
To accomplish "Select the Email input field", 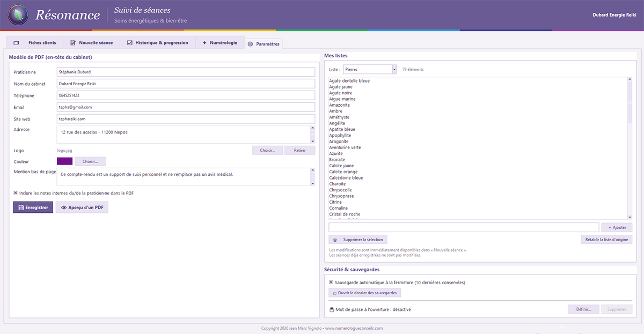I will (186, 107).
